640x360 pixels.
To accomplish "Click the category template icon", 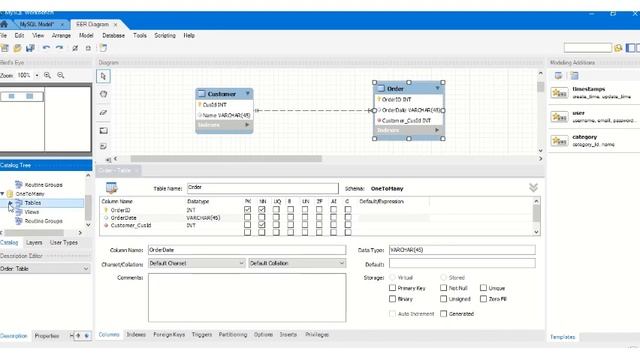I will click(559, 141).
